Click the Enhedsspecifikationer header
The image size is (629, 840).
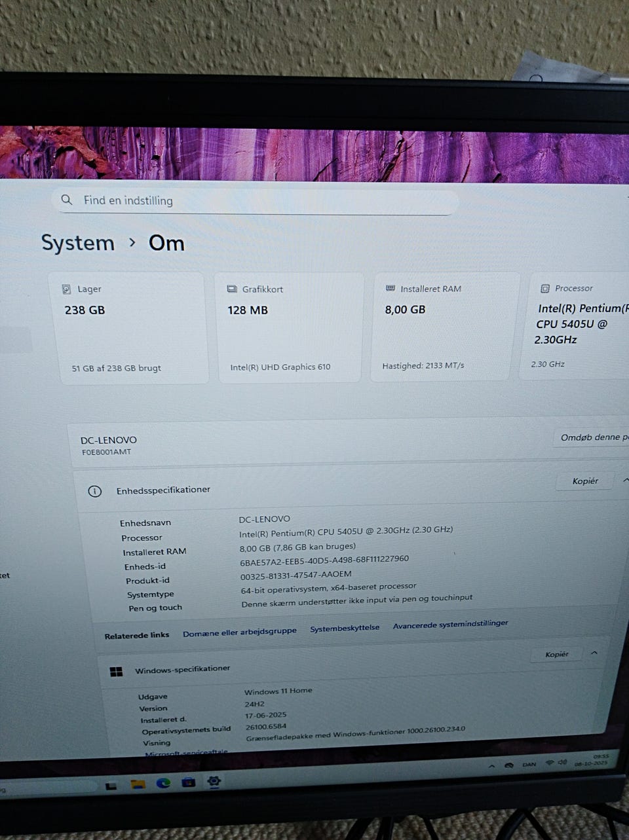pos(163,490)
